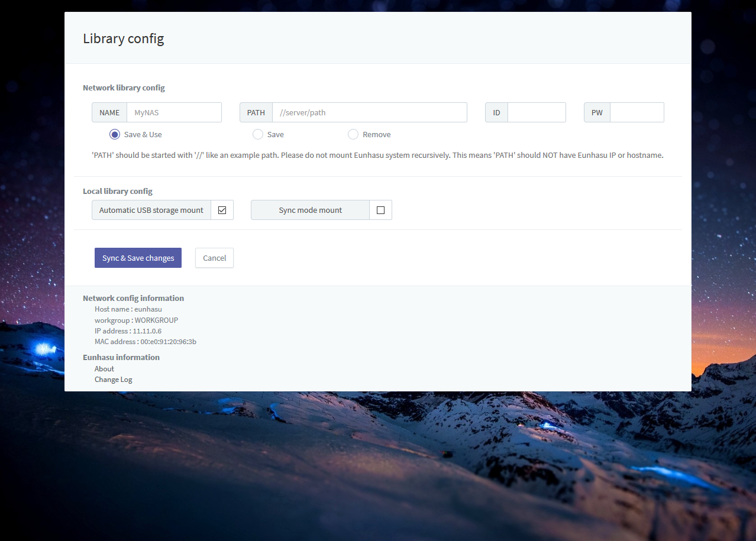
Task: Focus the PATH field showing //server/path
Action: pos(369,112)
